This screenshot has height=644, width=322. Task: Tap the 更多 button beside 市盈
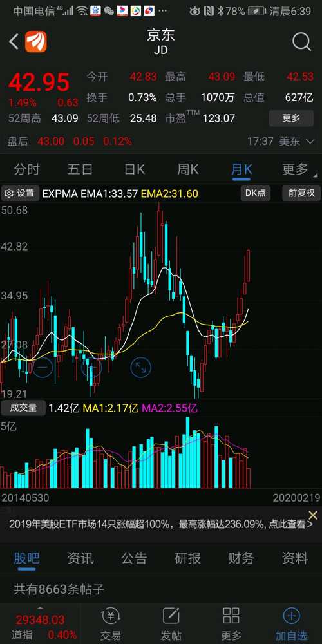coord(291,118)
